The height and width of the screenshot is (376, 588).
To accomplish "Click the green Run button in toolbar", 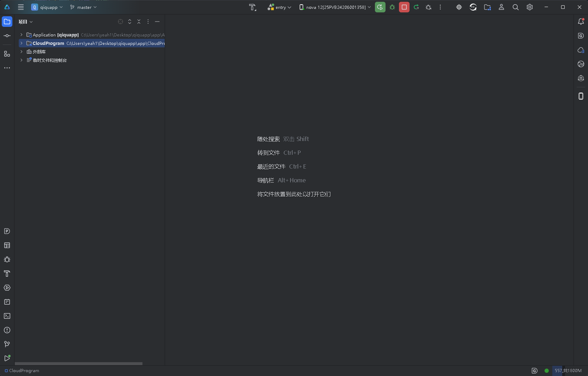I will (380, 7).
